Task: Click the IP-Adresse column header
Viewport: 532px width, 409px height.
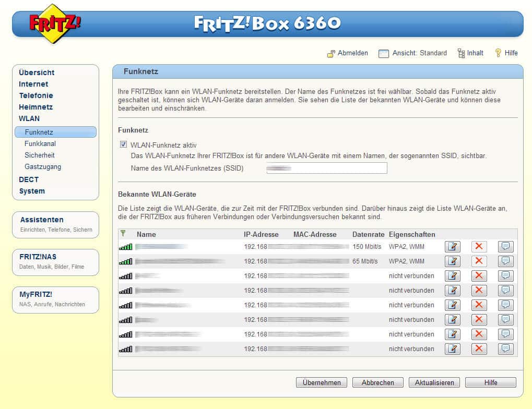Action: tap(261, 234)
